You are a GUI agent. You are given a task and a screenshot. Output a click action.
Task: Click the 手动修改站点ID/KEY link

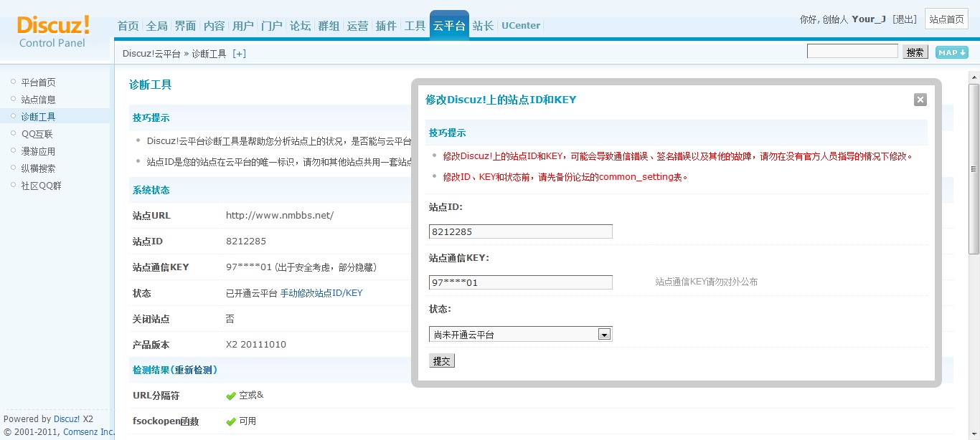pyautogui.click(x=321, y=293)
